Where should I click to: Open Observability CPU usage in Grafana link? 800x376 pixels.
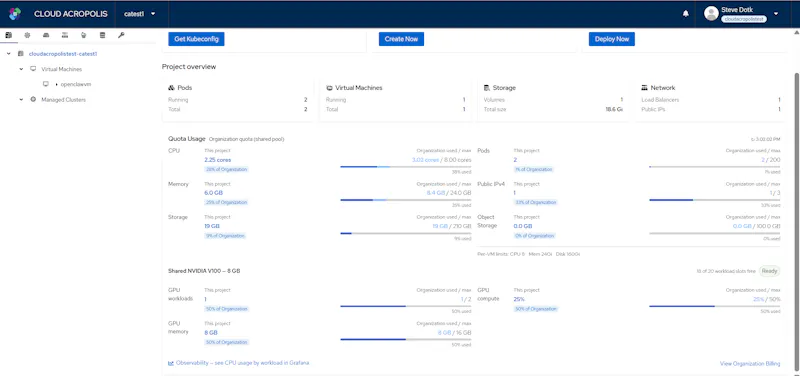pyautogui.click(x=242, y=363)
